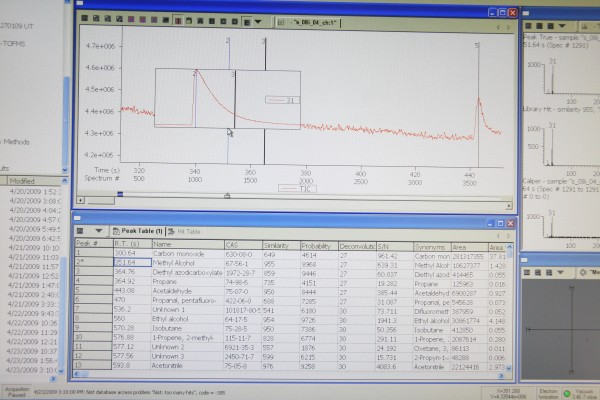Image resolution: width=600 pixels, height=400 pixels.
Task: Open dropdown arrow in lower-right panel toolbar
Action: pos(561,272)
